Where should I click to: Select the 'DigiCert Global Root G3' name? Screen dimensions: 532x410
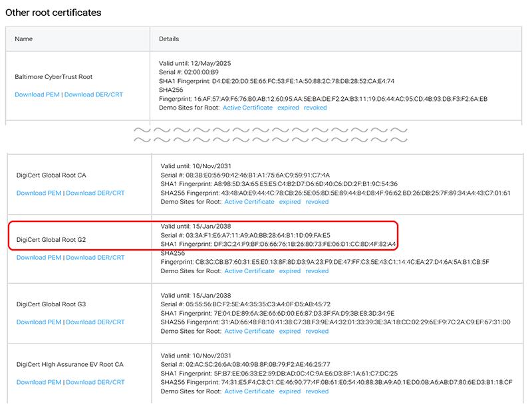click(51, 304)
